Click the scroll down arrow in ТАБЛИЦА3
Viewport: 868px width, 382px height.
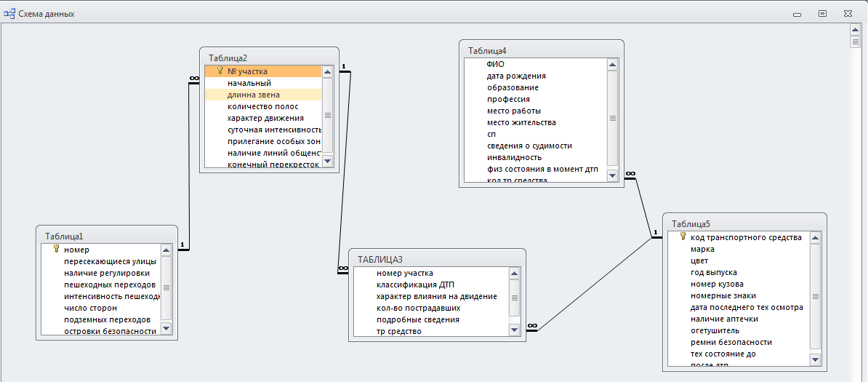click(x=514, y=330)
